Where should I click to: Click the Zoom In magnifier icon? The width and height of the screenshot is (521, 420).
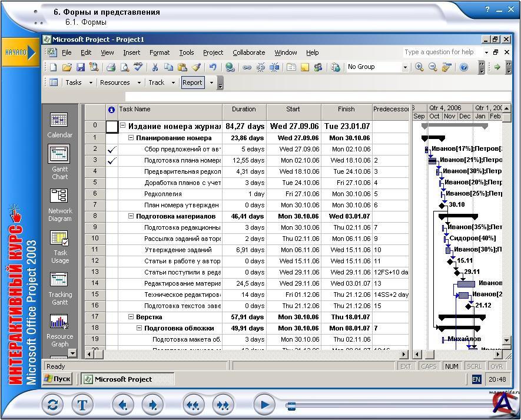(x=419, y=67)
